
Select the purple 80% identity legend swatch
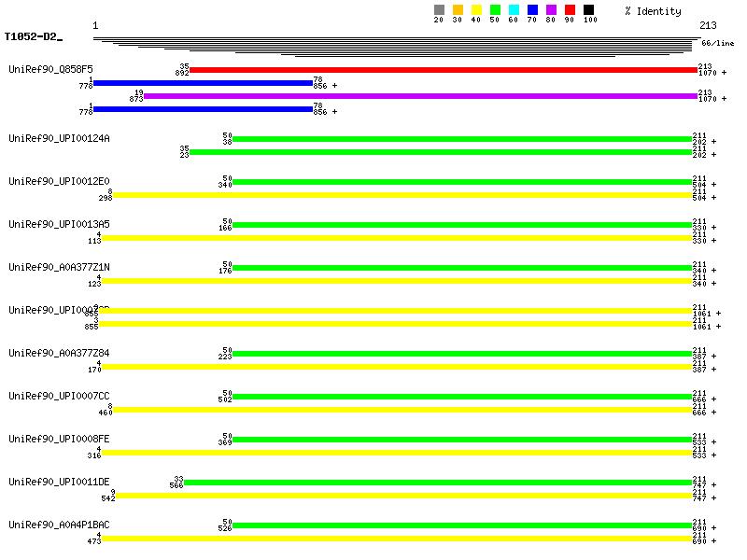click(x=551, y=10)
